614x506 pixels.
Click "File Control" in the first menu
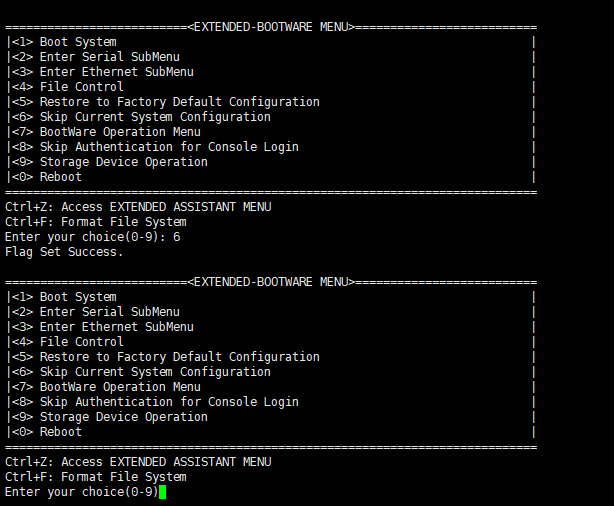[81, 87]
